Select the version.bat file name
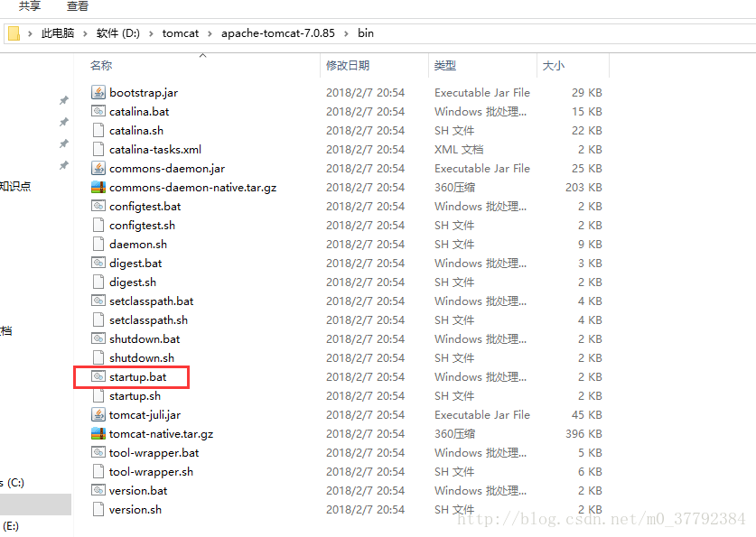This screenshot has width=756, height=537. coord(138,490)
